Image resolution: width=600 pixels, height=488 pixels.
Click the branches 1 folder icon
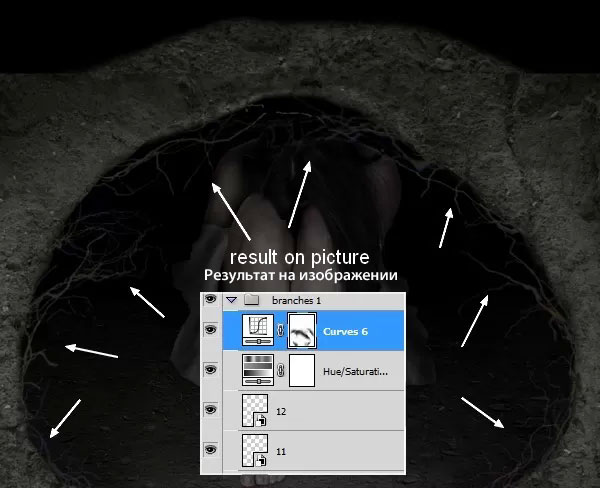click(252, 299)
